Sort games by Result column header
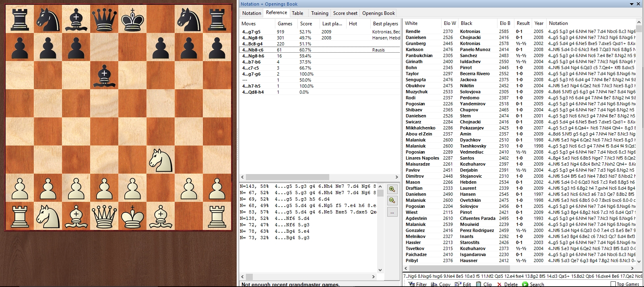644x287 pixels. pyautogui.click(x=523, y=23)
